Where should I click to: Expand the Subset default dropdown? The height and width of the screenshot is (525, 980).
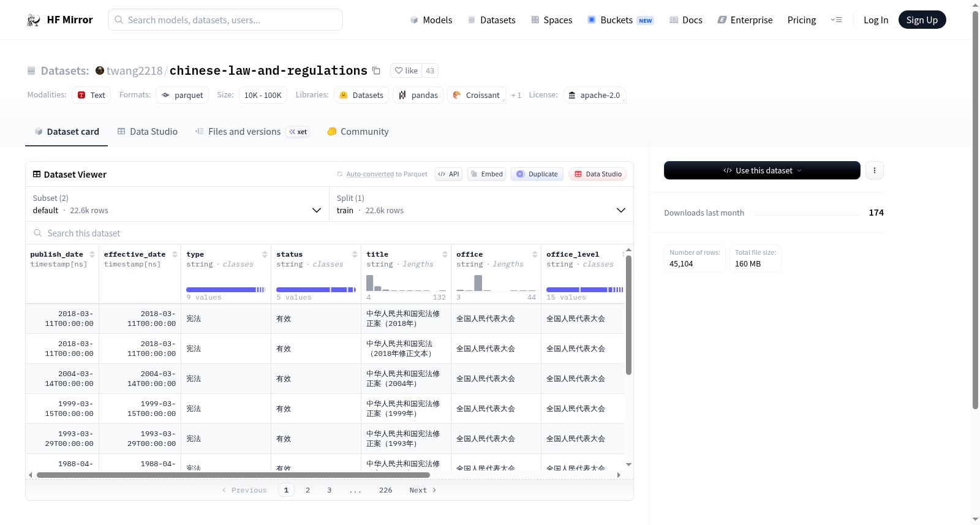[177, 204]
